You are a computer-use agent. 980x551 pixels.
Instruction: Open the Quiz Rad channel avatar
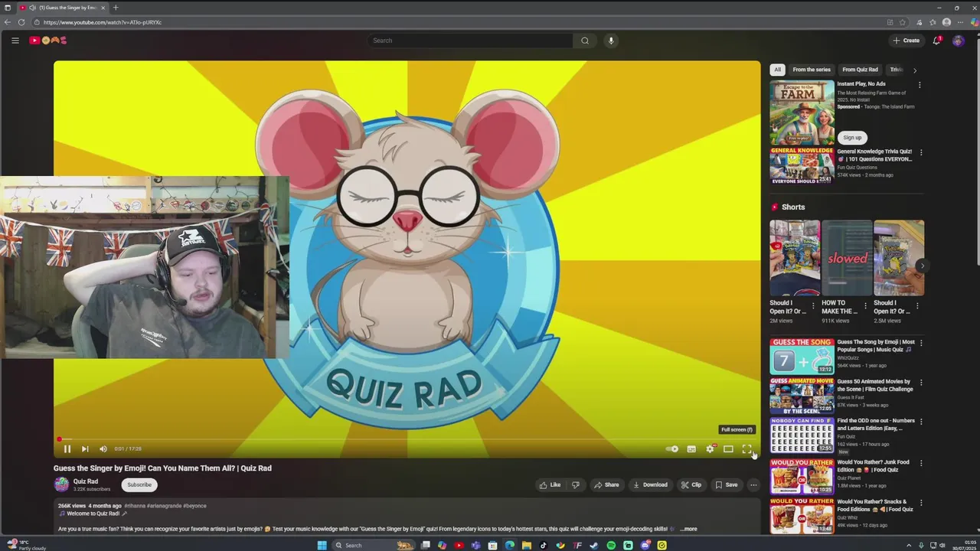click(x=61, y=484)
